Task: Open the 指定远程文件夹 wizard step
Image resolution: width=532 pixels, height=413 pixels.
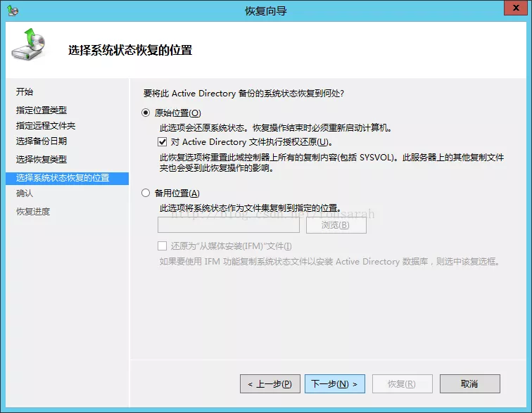Action: pos(46,126)
